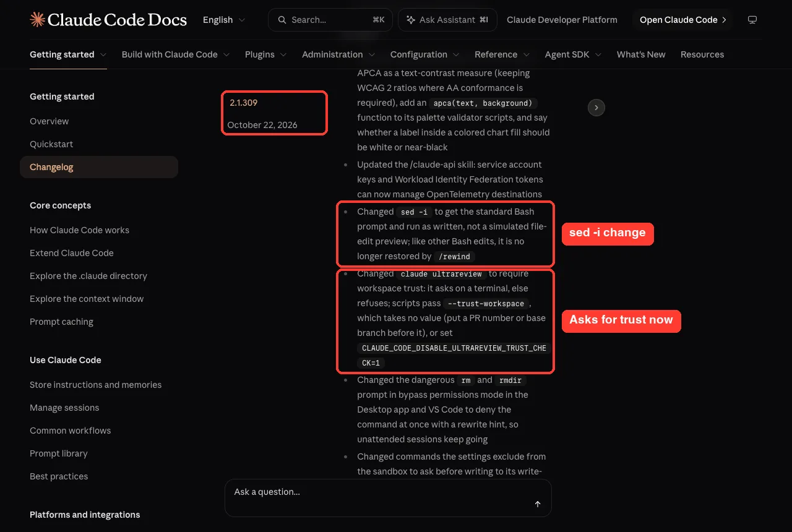Viewport: 792px width, 532px height.
Task: Click the Claude Code Docs starburst logo
Action: click(x=37, y=20)
